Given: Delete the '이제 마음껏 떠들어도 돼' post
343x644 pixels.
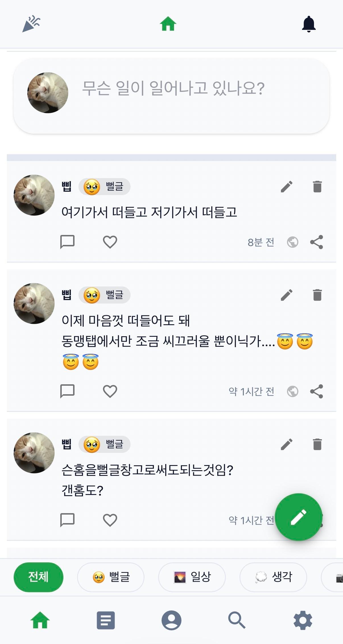Looking at the screenshot, I should click(317, 295).
